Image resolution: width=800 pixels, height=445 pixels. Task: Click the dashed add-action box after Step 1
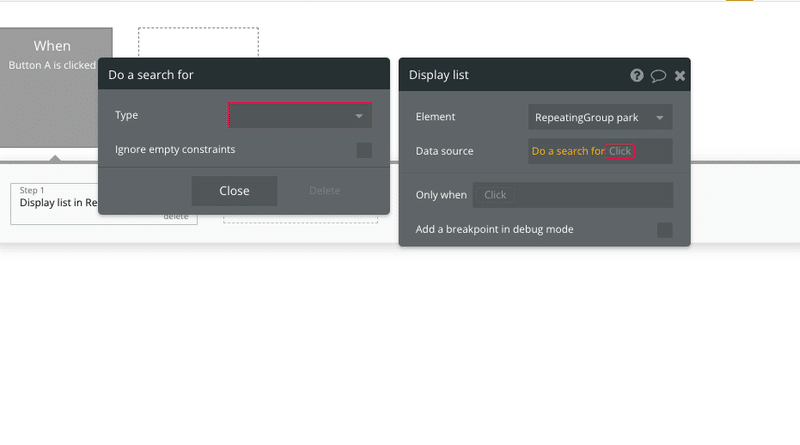pos(301,219)
